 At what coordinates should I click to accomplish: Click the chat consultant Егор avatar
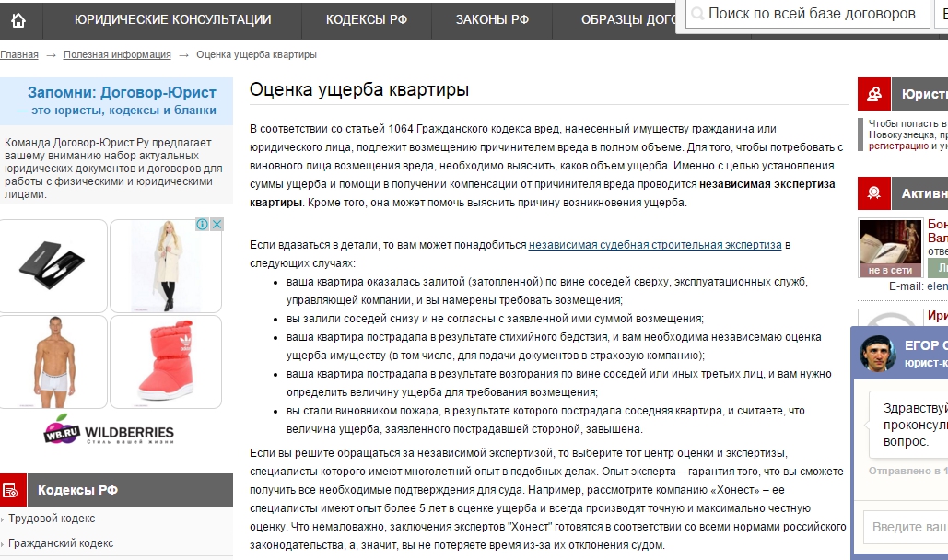[878, 353]
